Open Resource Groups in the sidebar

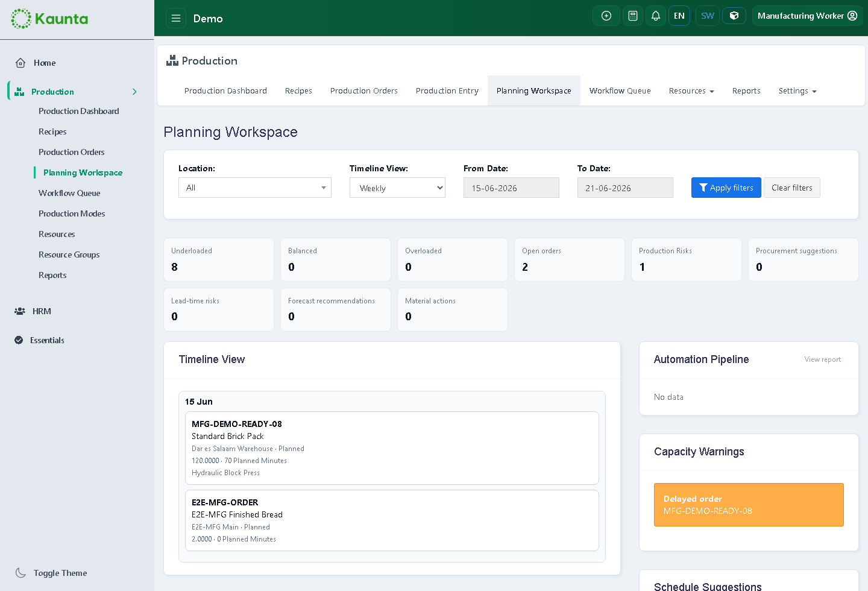click(x=69, y=254)
